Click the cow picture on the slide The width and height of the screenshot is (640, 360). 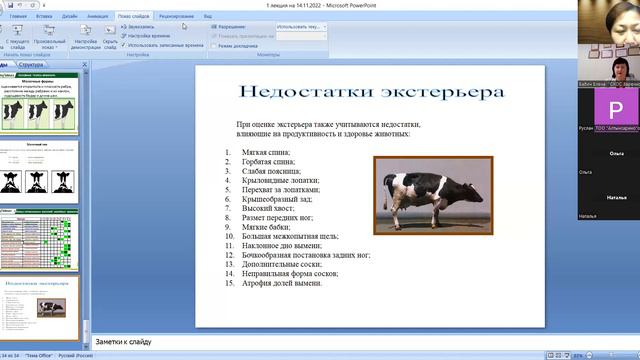point(433,196)
